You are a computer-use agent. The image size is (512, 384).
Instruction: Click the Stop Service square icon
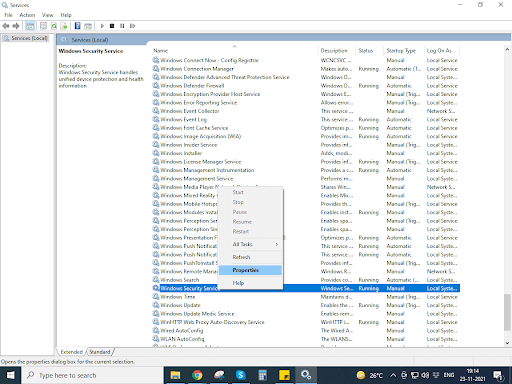tap(112, 26)
